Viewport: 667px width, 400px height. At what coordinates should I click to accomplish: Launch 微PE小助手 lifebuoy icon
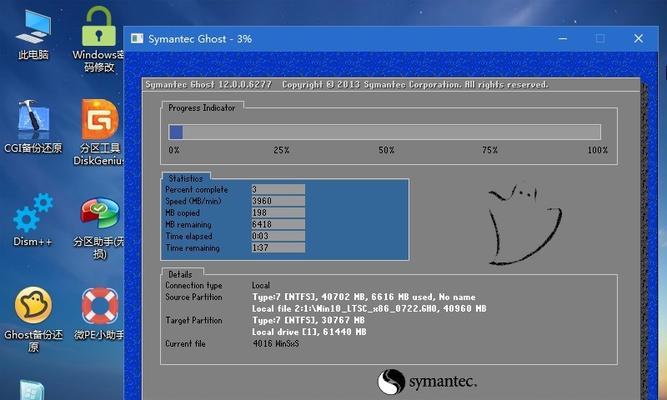click(x=99, y=306)
